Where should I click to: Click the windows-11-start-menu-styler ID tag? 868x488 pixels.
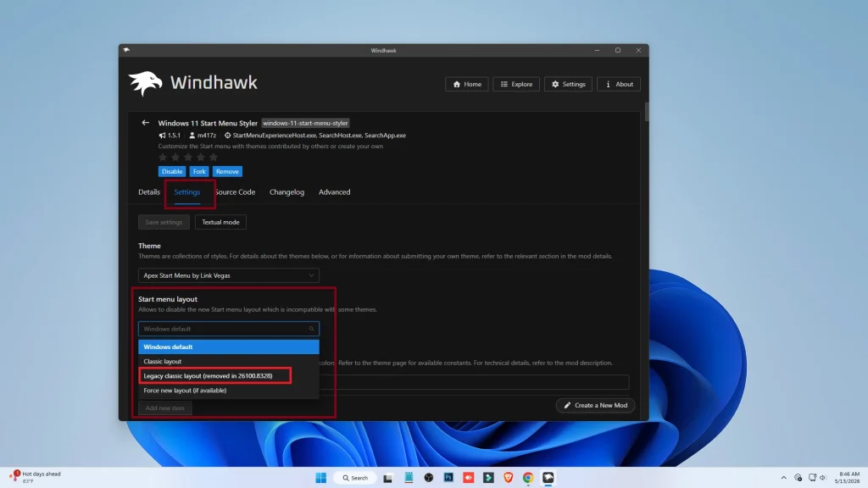[305, 123]
